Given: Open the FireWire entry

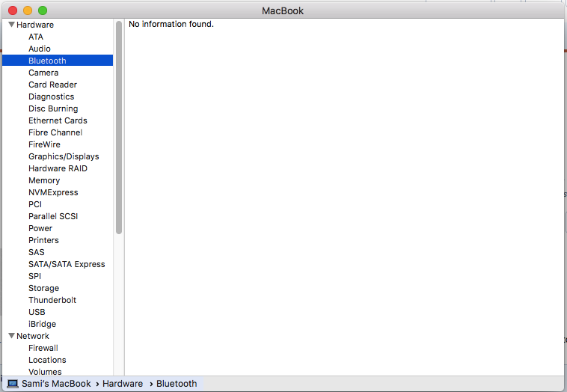Looking at the screenshot, I should pyautogui.click(x=44, y=144).
